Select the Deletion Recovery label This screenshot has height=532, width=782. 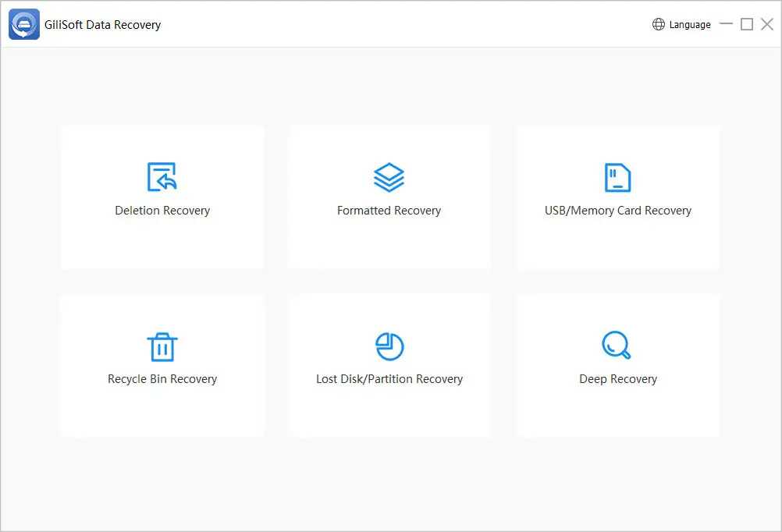coord(162,211)
